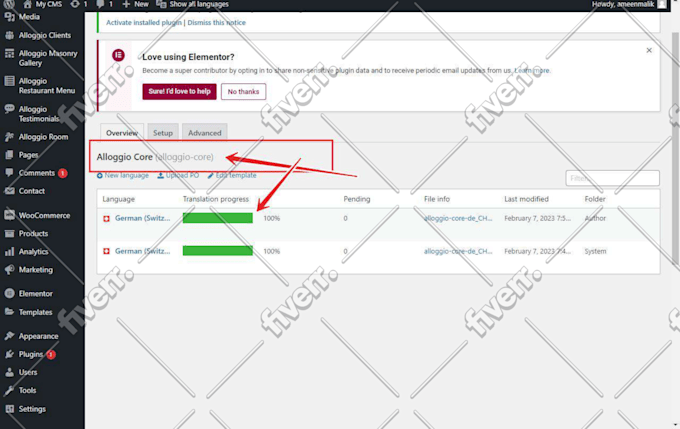Open Users icon in sidebar

click(x=9, y=372)
